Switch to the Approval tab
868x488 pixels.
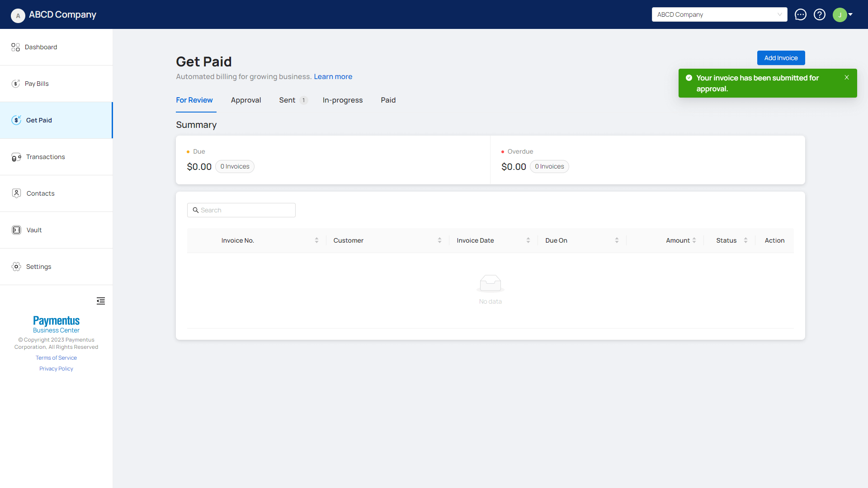tap(246, 100)
